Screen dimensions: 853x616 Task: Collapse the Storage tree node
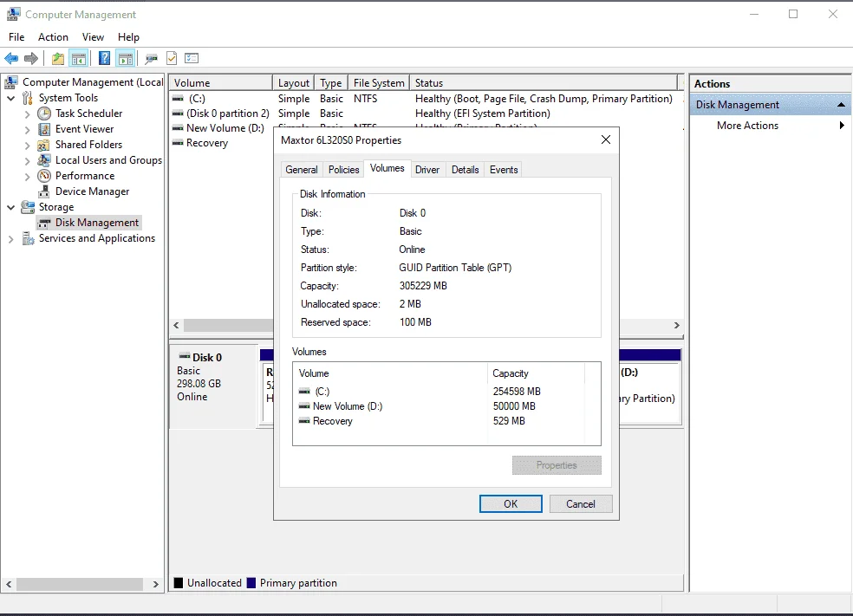pos(11,208)
